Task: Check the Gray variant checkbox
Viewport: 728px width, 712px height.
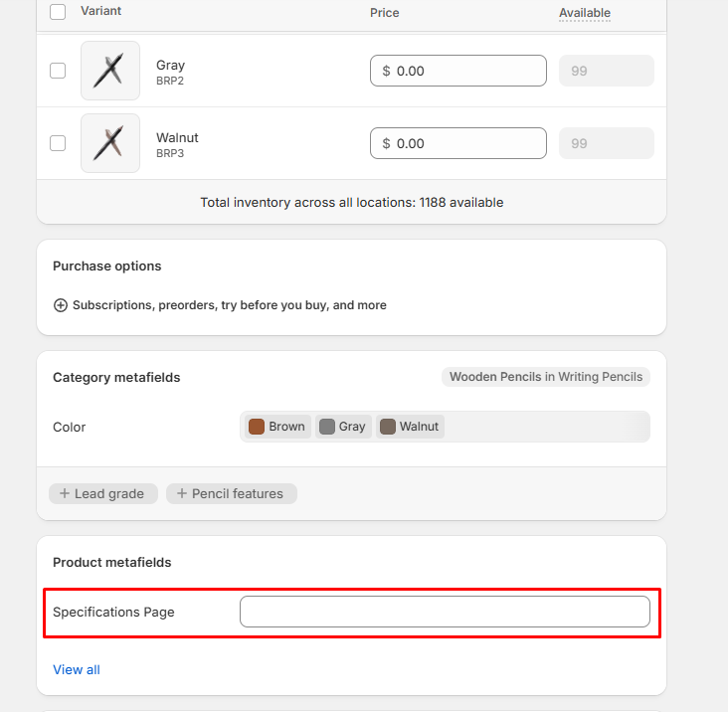Action: (58, 71)
